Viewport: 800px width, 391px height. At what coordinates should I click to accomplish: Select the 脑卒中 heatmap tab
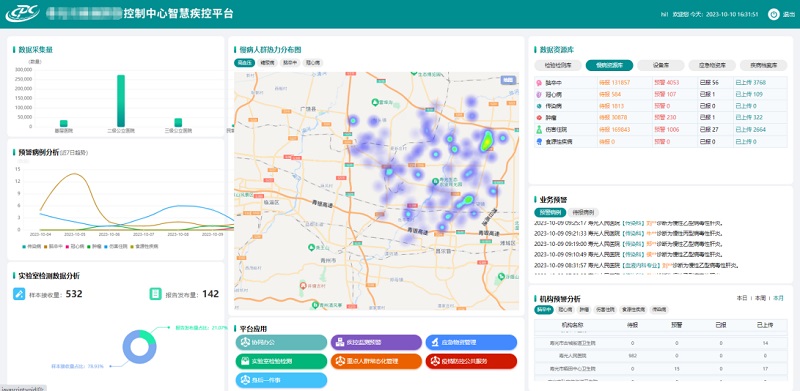point(290,63)
